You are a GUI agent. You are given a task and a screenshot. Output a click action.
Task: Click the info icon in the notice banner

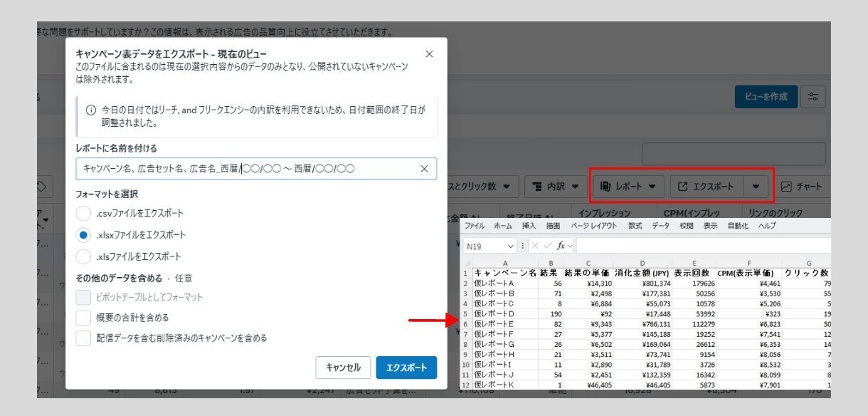click(x=90, y=110)
